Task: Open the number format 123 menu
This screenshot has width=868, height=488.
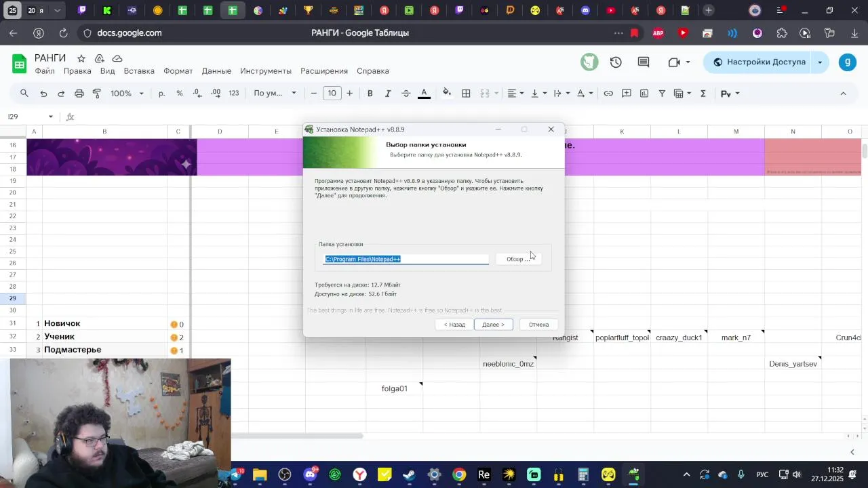Action: [234, 94]
